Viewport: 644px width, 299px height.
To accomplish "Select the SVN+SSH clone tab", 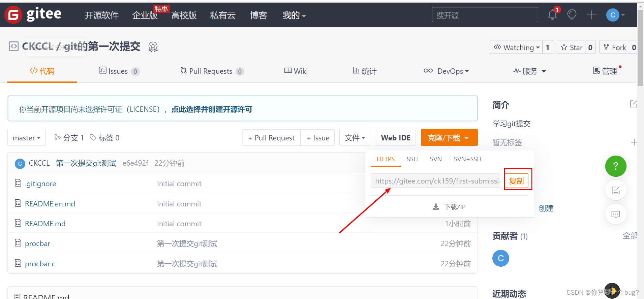I will (467, 159).
